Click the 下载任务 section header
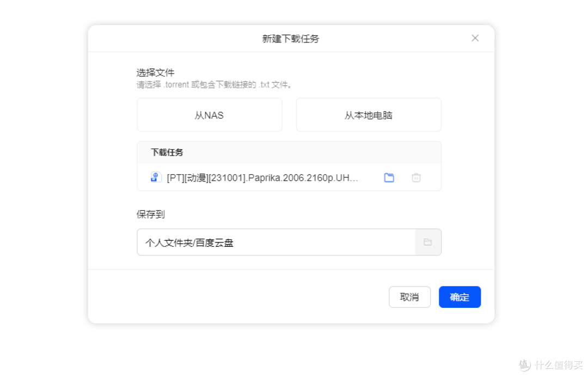588x377 pixels. (166, 152)
